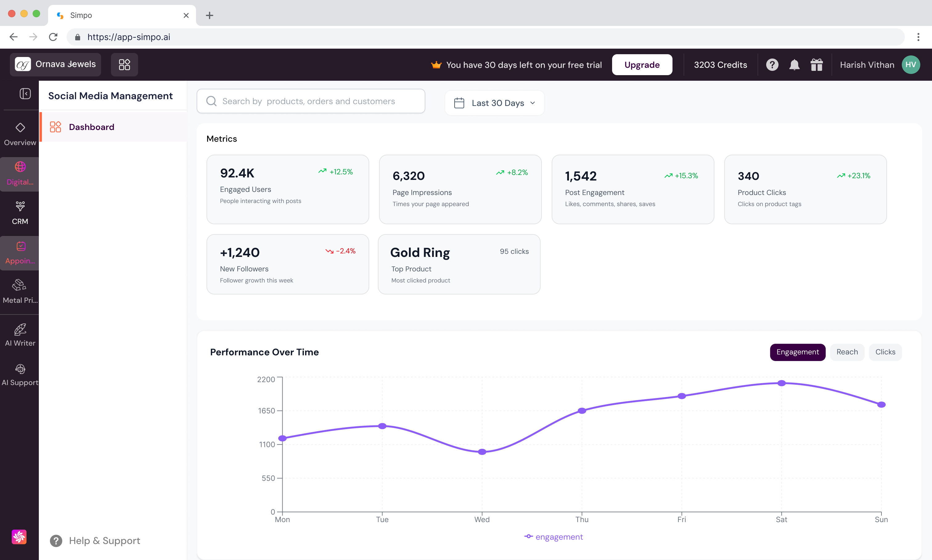Open Ornava Jewels store switcher
The image size is (932, 560).
[55, 64]
